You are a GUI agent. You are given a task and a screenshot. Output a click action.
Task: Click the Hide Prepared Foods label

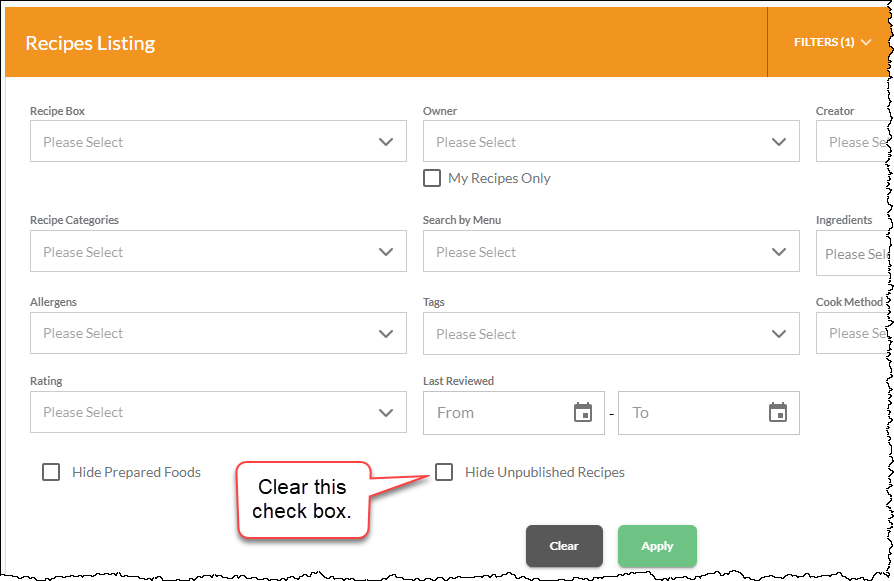[136, 472]
